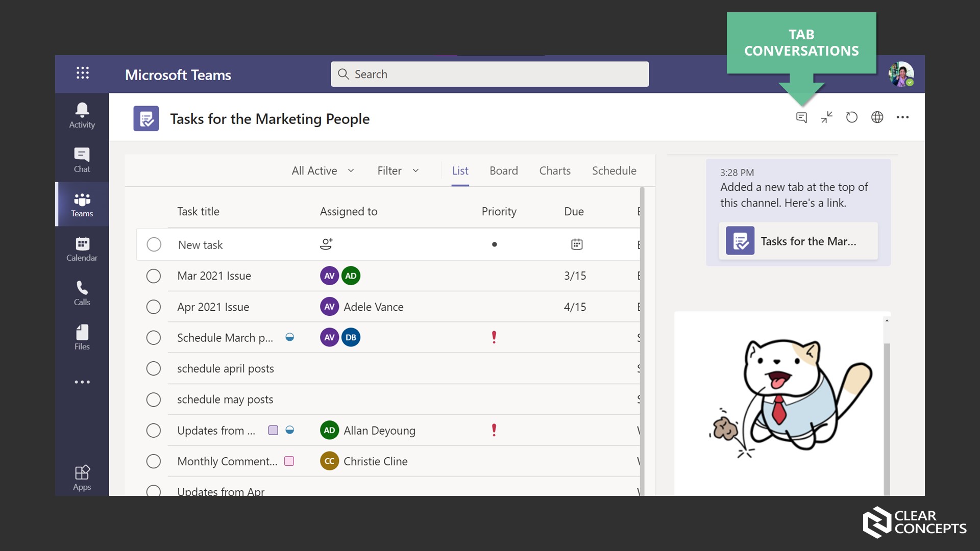The height and width of the screenshot is (551, 980).
Task: Click the assign person icon in New task row
Action: (x=326, y=244)
